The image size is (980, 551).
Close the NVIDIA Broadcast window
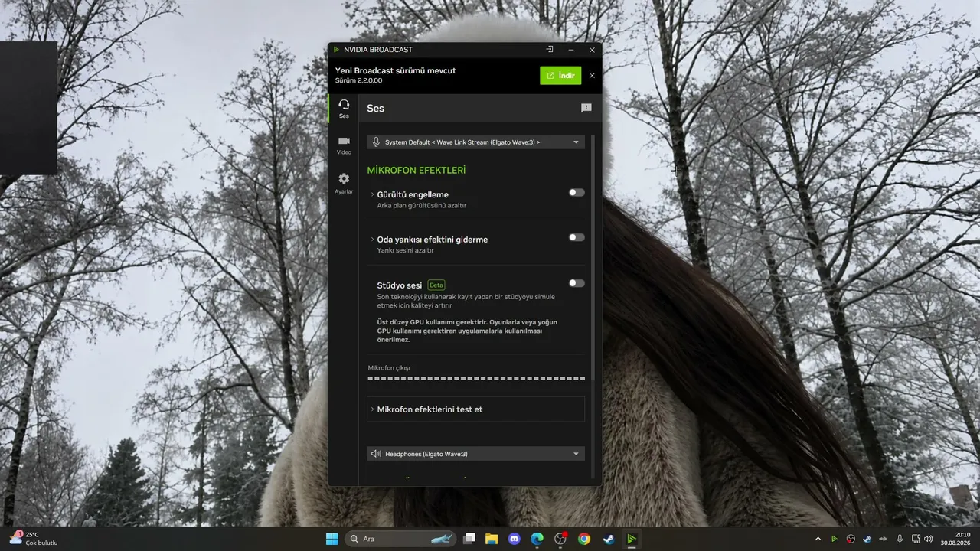pyautogui.click(x=592, y=50)
